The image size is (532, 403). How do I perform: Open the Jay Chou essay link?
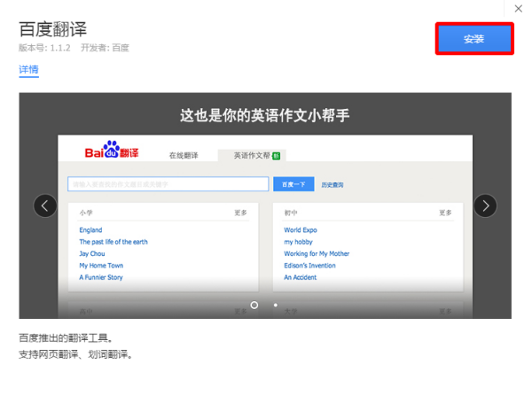click(x=92, y=253)
